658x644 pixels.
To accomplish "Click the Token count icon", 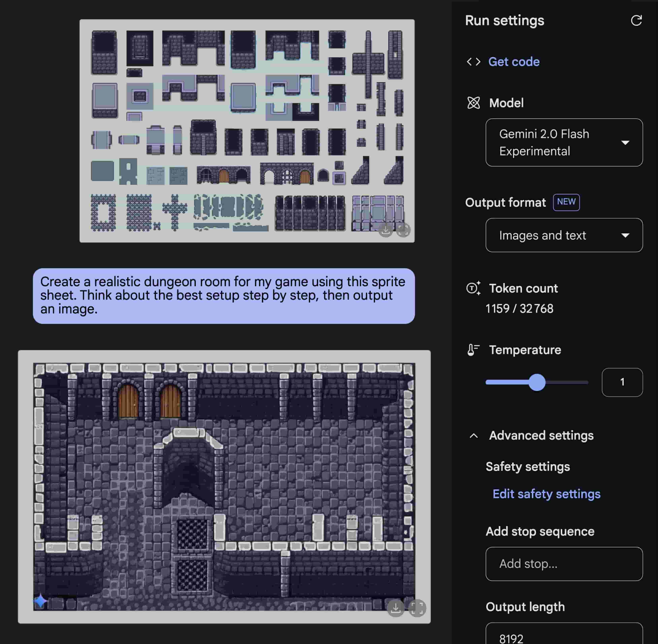I will click(x=473, y=288).
